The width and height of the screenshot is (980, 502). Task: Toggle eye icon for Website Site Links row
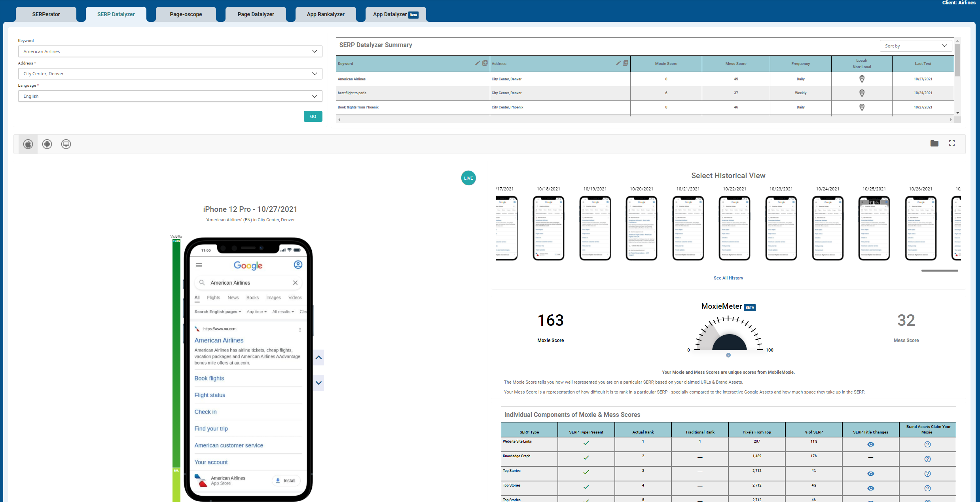[x=871, y=445]
